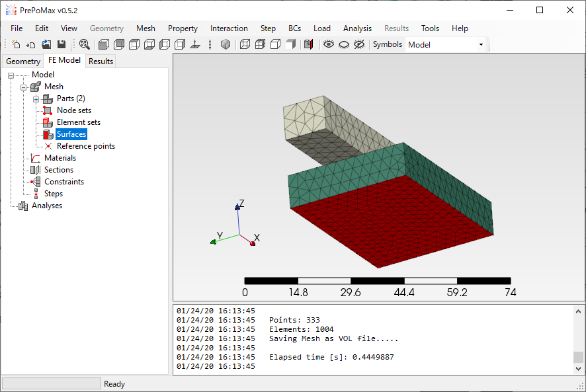Image resolution: width=586 pixels, height=392 pixels.
Task: Expand the Parts (2) tree node
Action: click(x=36, y=98)
